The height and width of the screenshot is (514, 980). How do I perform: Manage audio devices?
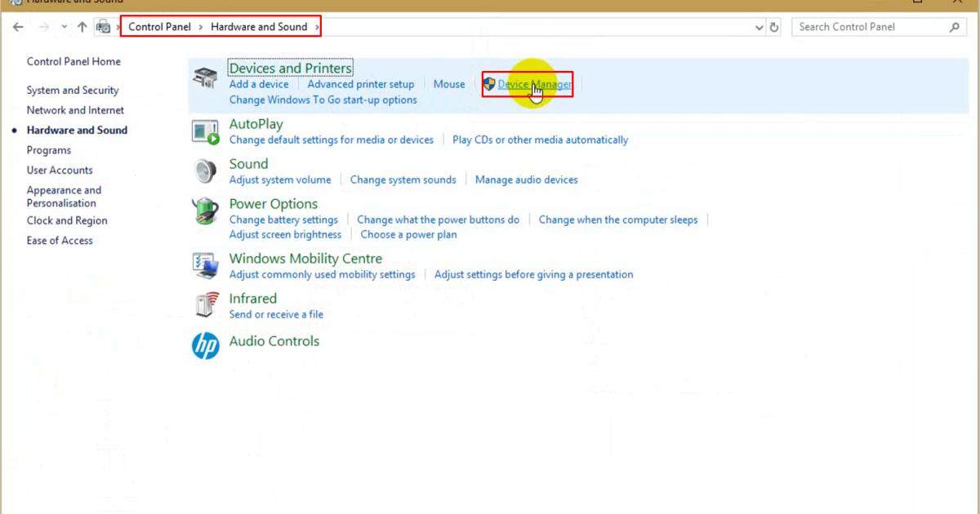pyautogui.click(x=527, y=180)
